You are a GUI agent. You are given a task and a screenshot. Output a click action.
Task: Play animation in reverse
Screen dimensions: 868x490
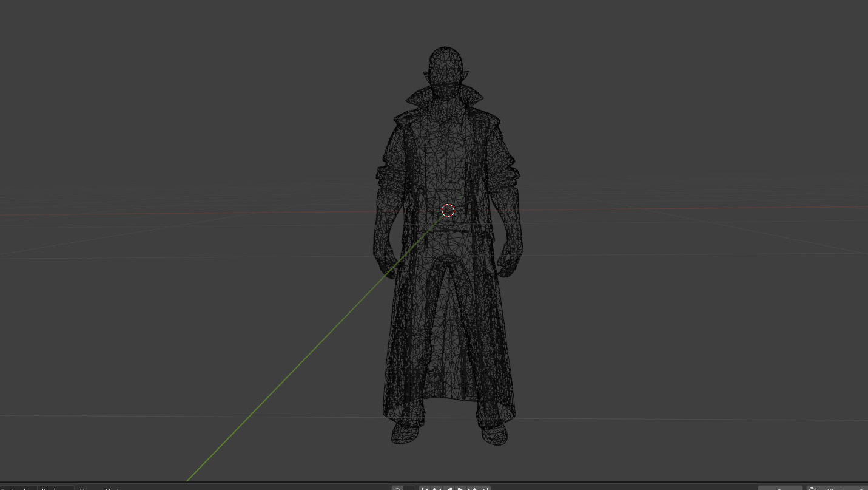tap(449, 488)
